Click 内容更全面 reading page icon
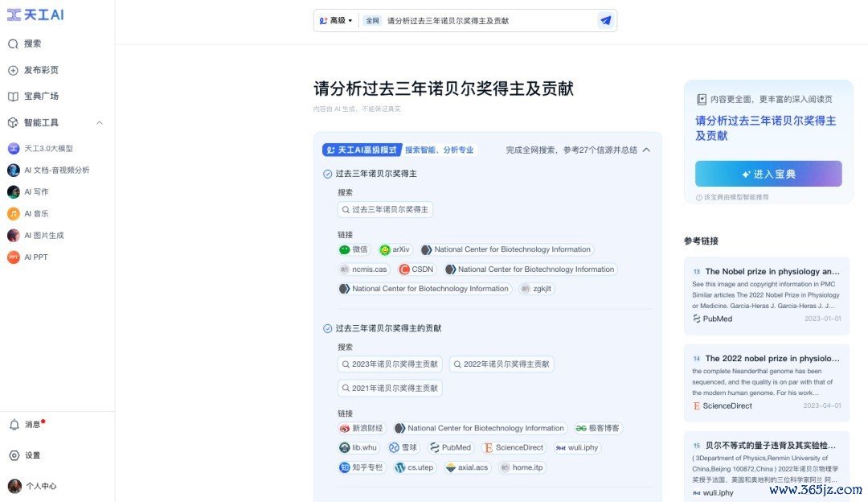This screenshot has width=868, height=502. tap(702, 99)
